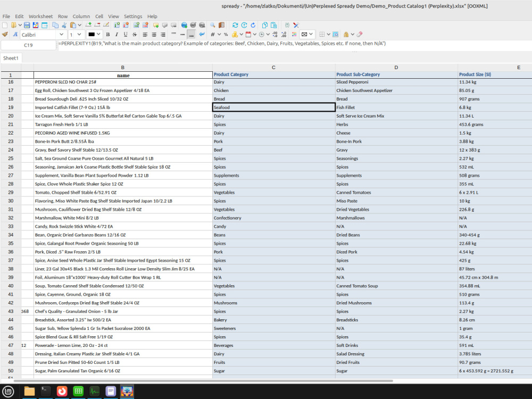Apply italic formatting with the Italic icon

pos(117,35)
